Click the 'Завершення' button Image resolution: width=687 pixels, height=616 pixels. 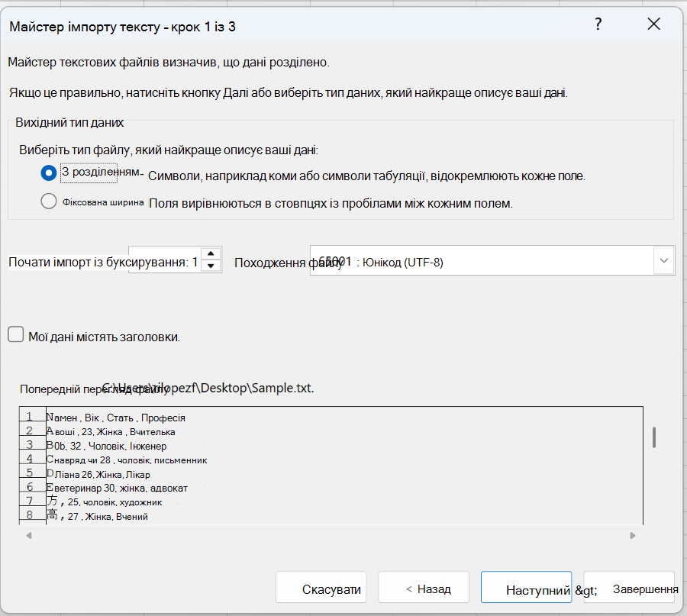[x=629, y=587]
